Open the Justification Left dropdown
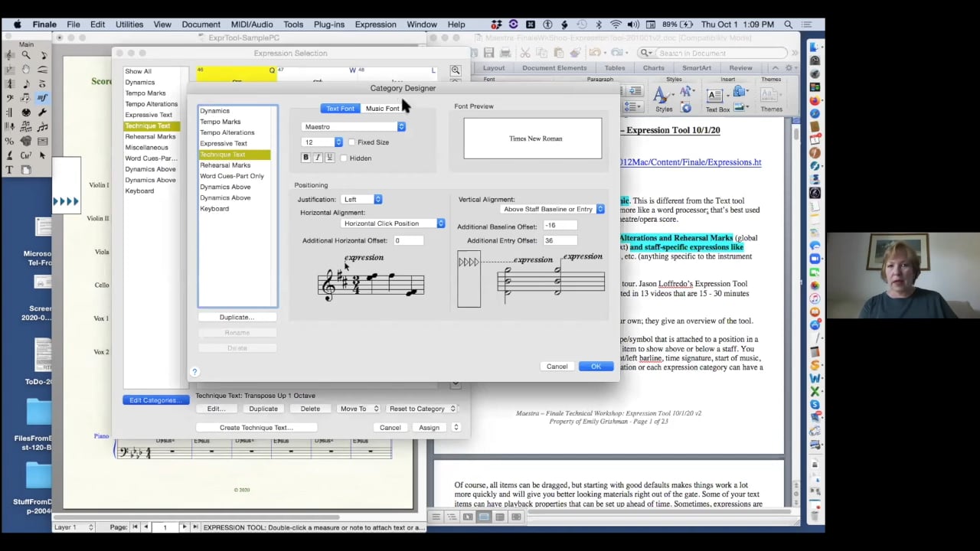980x551 pixels. 361,200
